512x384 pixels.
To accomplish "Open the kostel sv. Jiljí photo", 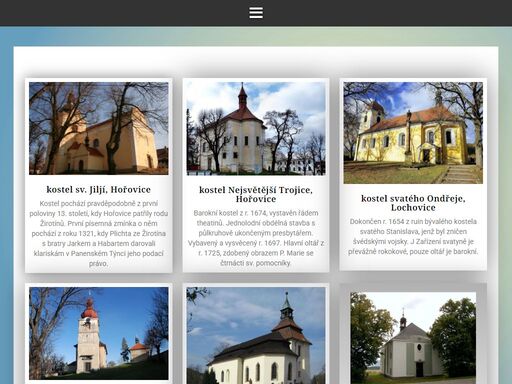I will (99, 128).
